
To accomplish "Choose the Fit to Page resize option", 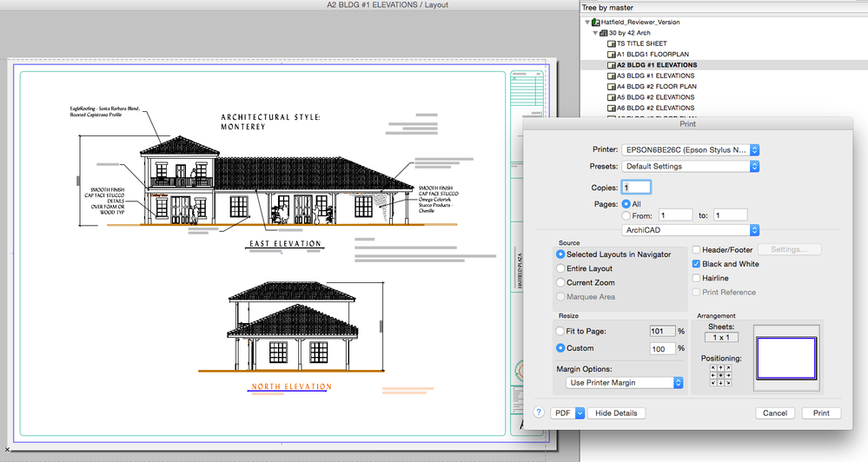I will 560,331.
